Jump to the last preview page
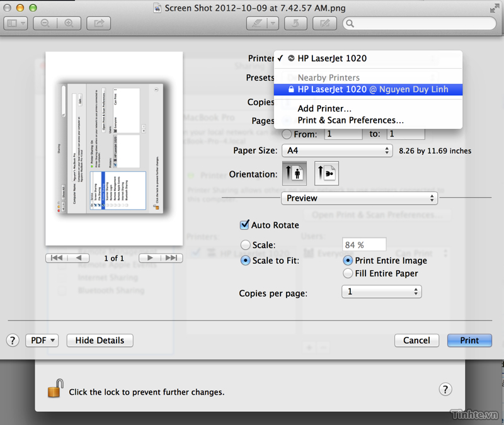Viewport: 504px width, 425px height. 171,258
